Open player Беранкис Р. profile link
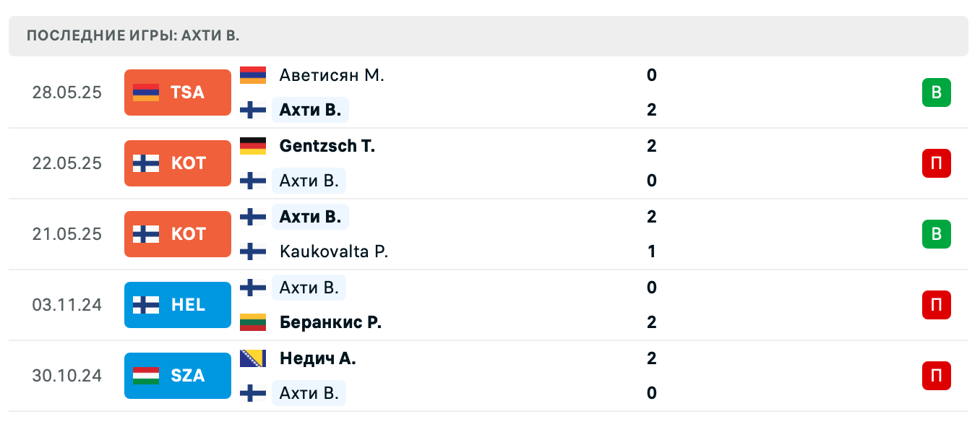 click(330, 322)
